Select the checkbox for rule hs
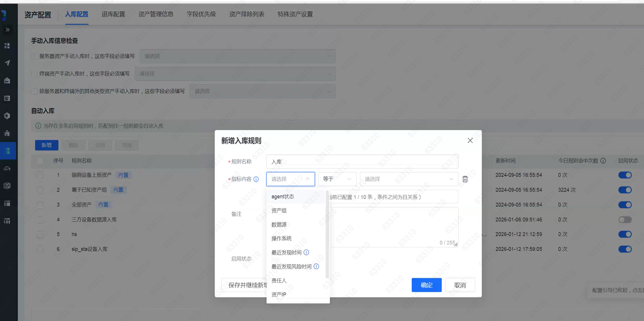 click(x=40, y=234)
